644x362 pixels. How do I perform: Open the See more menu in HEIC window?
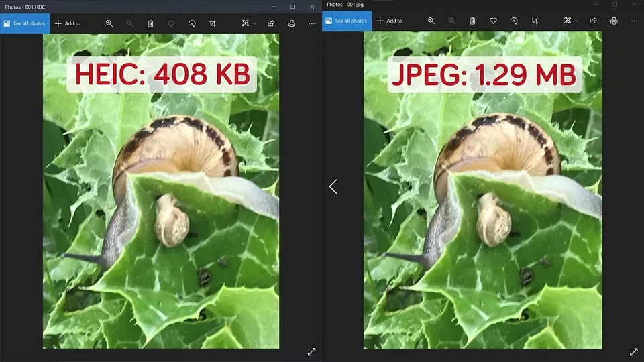[x=312, y=23]
